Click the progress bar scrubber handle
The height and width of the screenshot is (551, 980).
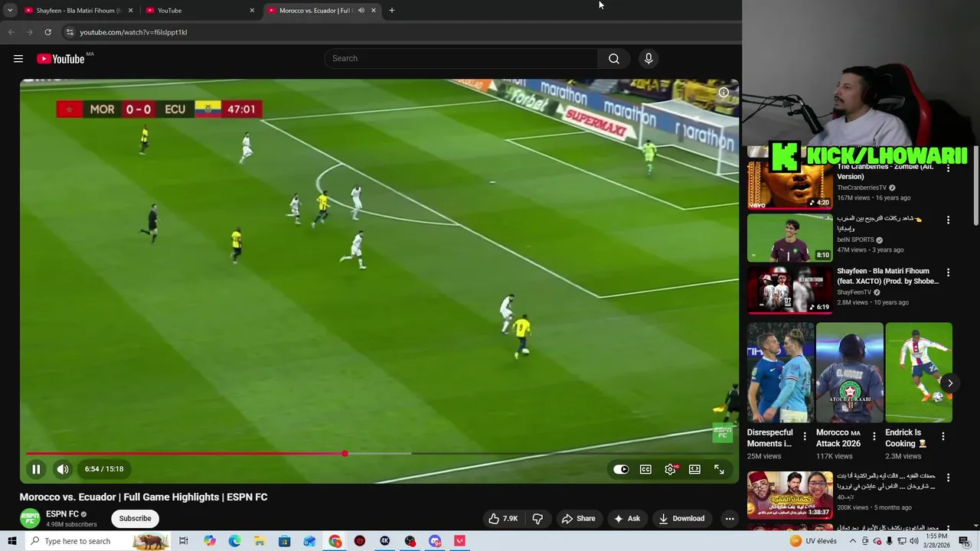[345, 454]
